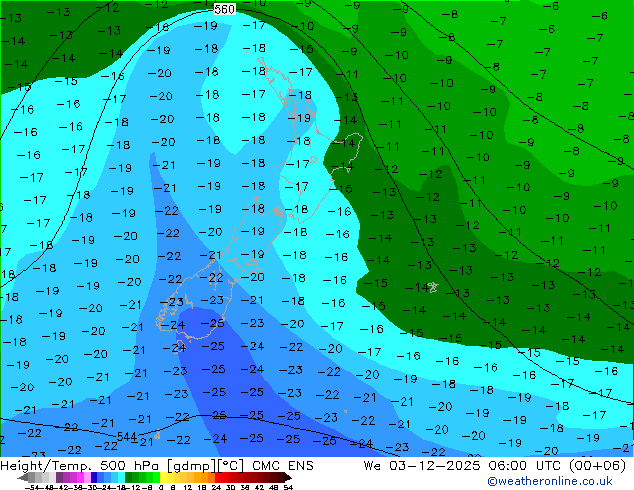Click the dark maroon right arrow end of legend
Image resolution: width=634 pixels, height=490 pixels.
coord(288,477)
